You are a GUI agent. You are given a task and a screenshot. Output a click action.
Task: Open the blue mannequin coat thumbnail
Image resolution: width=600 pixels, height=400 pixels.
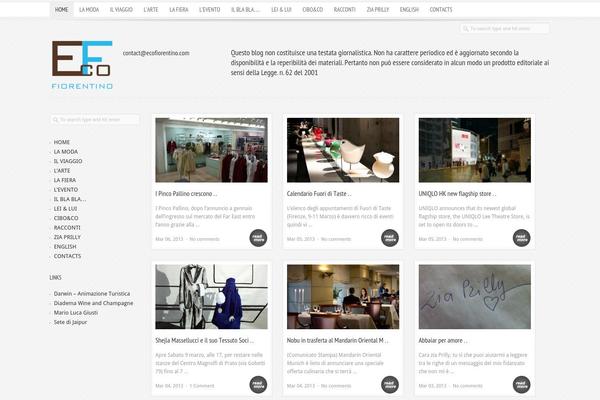(211, 297)
